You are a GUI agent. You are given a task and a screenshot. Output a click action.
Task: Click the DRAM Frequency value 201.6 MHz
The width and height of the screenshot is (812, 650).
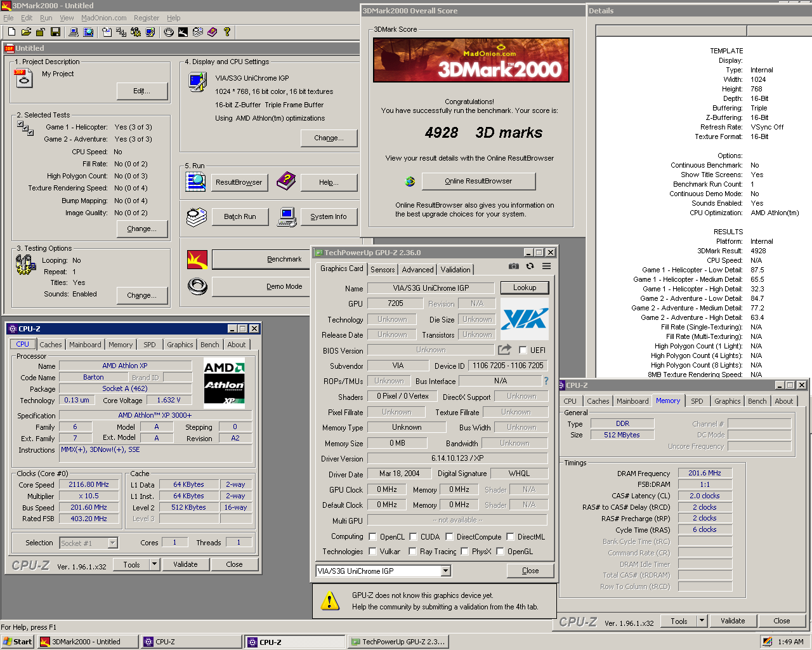pyautogui.click(x=704, y=473)
